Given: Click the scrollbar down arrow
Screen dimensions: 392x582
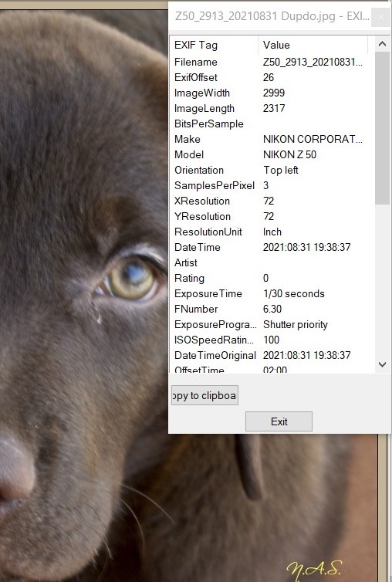Looking at the screenshot, I should 382,364.
